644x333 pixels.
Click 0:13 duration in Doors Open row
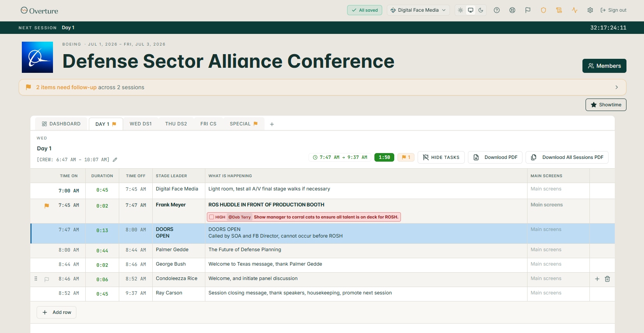click(x=102, y=231)
